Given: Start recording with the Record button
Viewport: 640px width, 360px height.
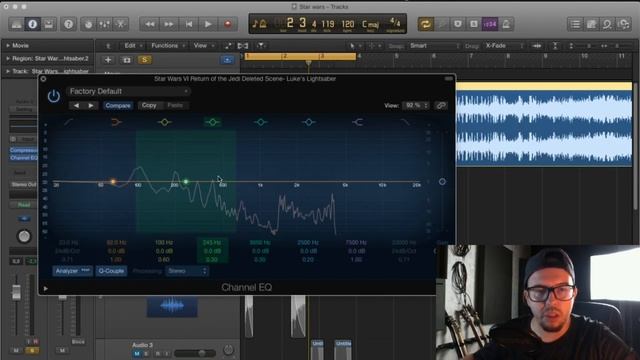Looking at the screenshot, I should pyautogui.click(x=228, y=24).
